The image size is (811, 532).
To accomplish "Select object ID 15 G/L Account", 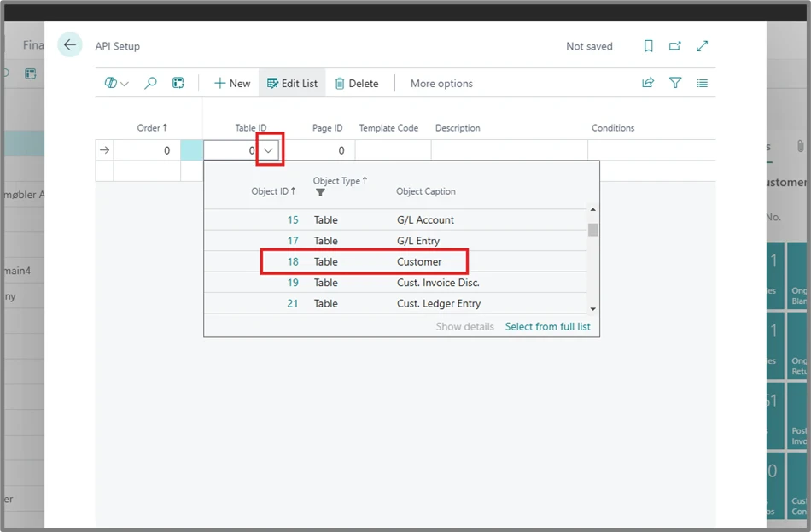I will pos(395,219).
